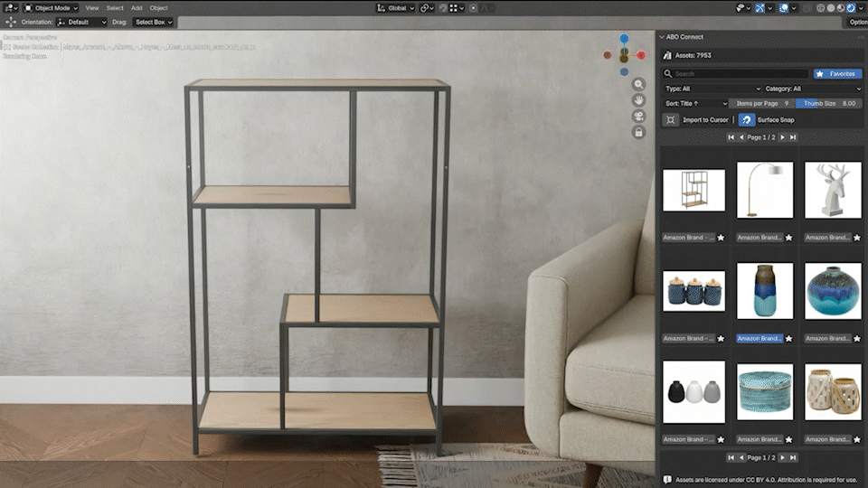The image size is (868, 488).
Task: Click highlighted Amazon Brand label under tall vase
Action: (759, 339)
